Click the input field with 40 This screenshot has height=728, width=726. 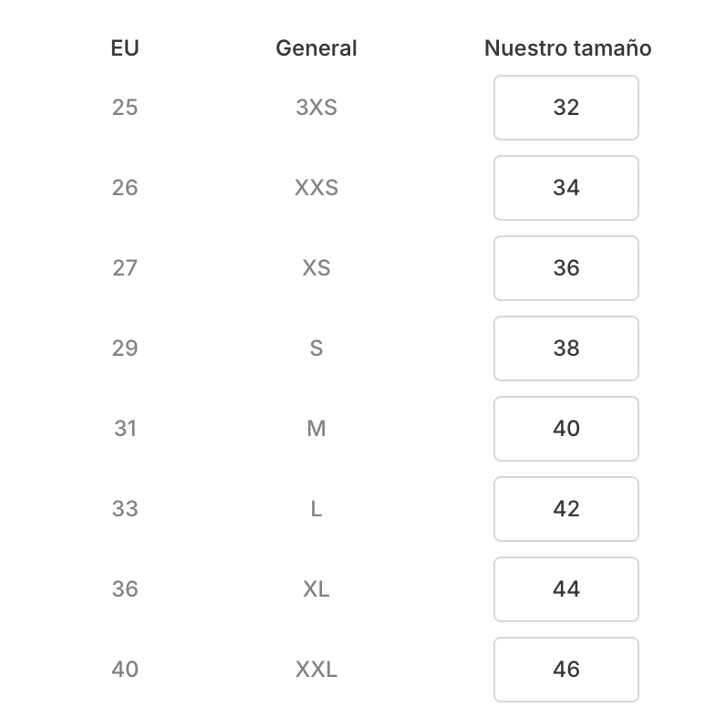click(565, 429)
